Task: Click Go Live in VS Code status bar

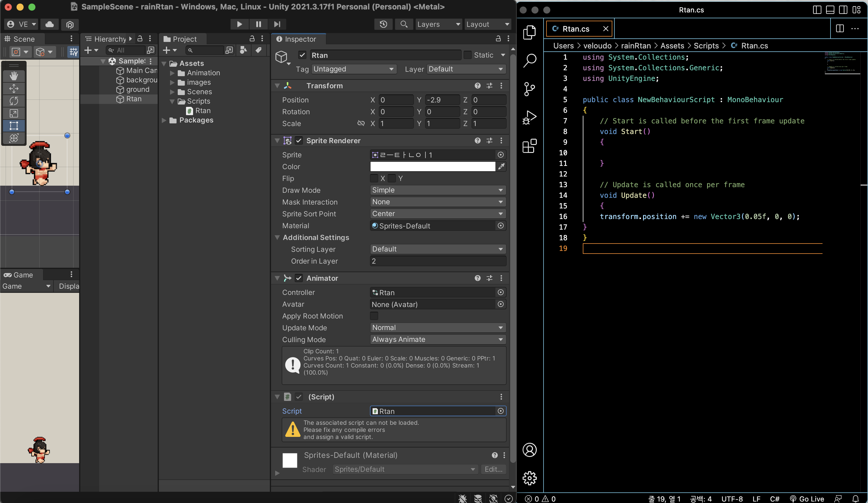Action: coord(807,499)
